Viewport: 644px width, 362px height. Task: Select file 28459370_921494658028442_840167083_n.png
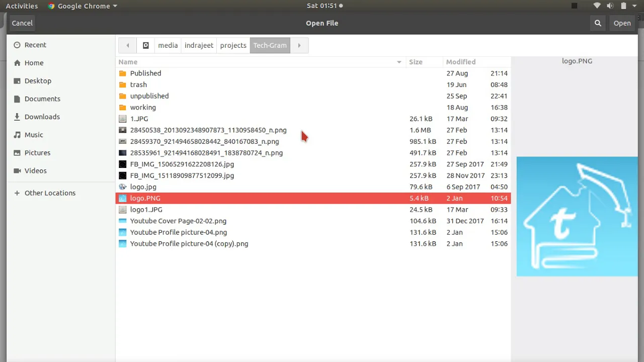point(313,142)
